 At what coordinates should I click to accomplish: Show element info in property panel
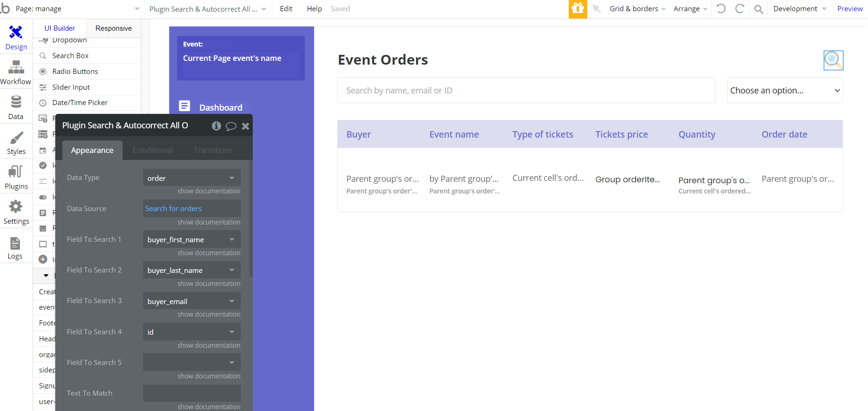pos(216,126)
